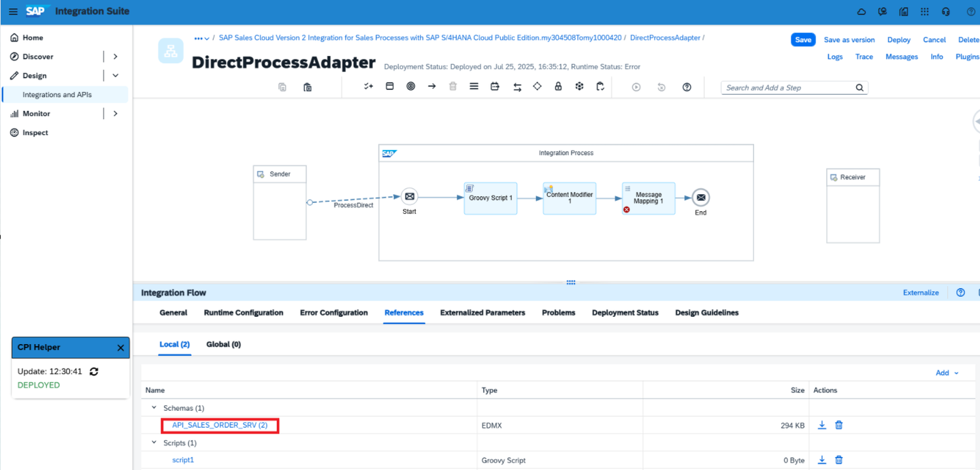Screen dimensions: 980x470
Task: Open the Call palette icon with two arrows
Action: pyautogui.click(x=517, y=87)
